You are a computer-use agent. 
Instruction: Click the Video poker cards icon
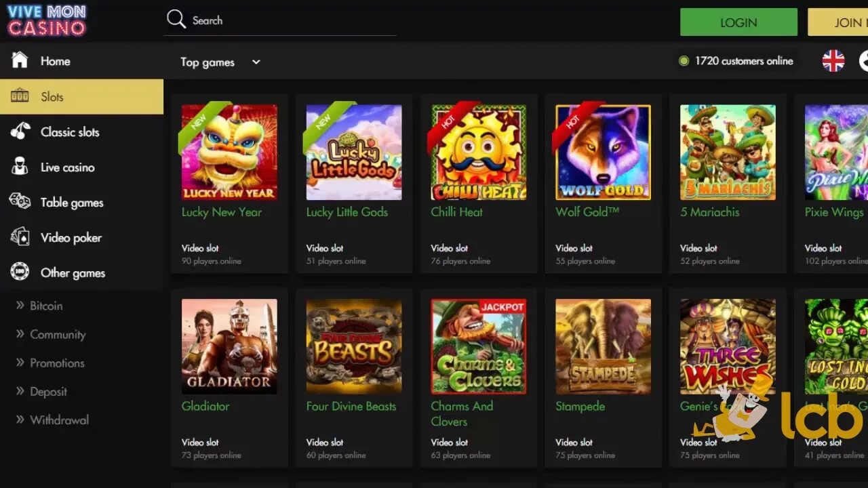(x=20, y=237)
